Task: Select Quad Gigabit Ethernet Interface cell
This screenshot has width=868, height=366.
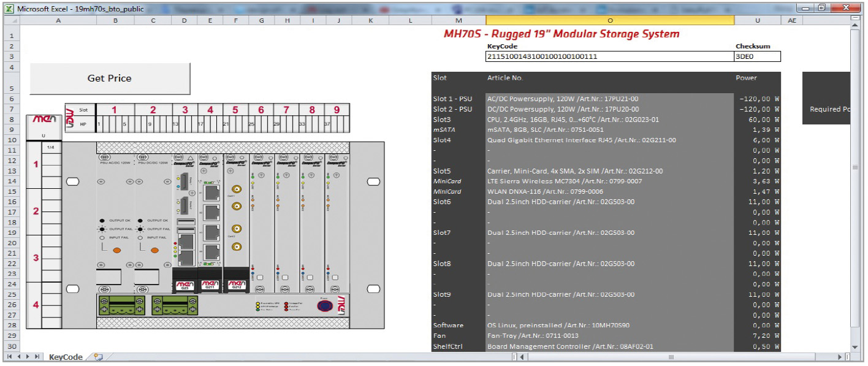Action: (x=610, y=140)
